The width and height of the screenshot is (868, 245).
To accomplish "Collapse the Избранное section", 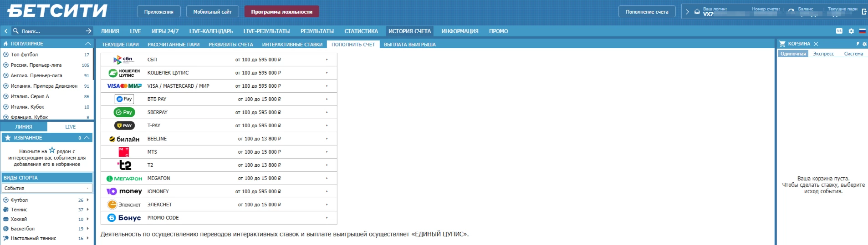I will [87, 138].
